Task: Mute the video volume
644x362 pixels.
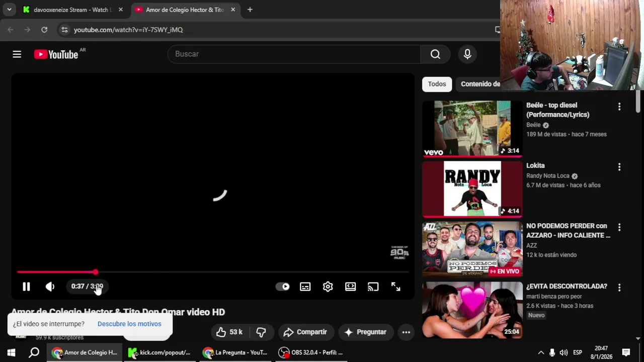Action: coord(50,287)
